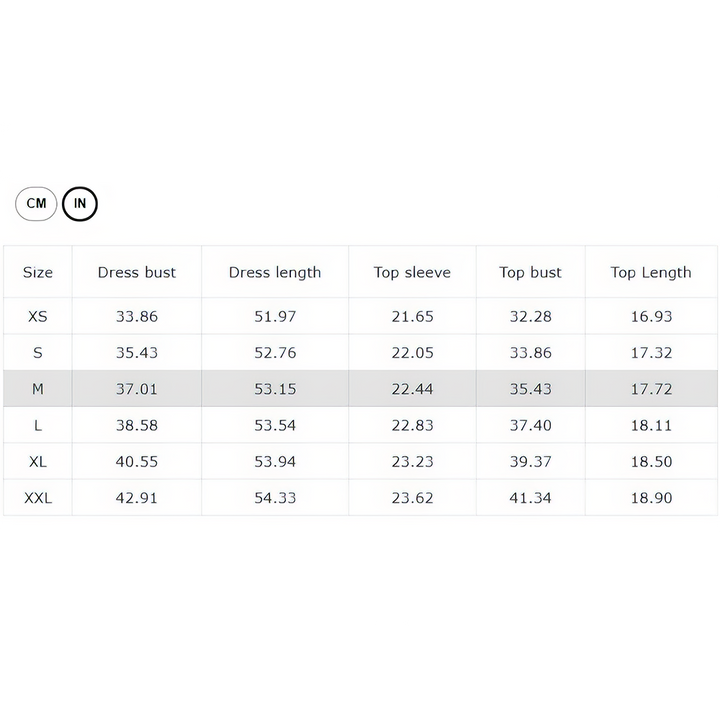Click dress length value 53.15
Screen dimensions: 720x720
pyautogui.click(x=275, y=389)
